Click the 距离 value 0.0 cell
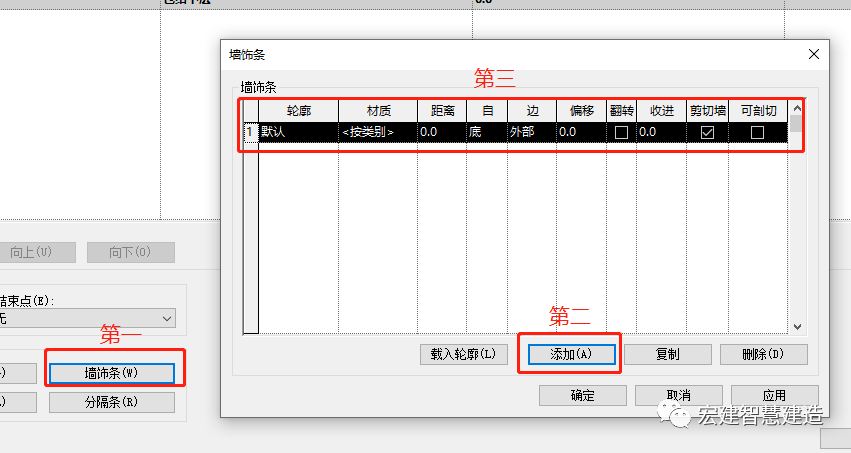This screenshot has width=851, height=453. 442,132
